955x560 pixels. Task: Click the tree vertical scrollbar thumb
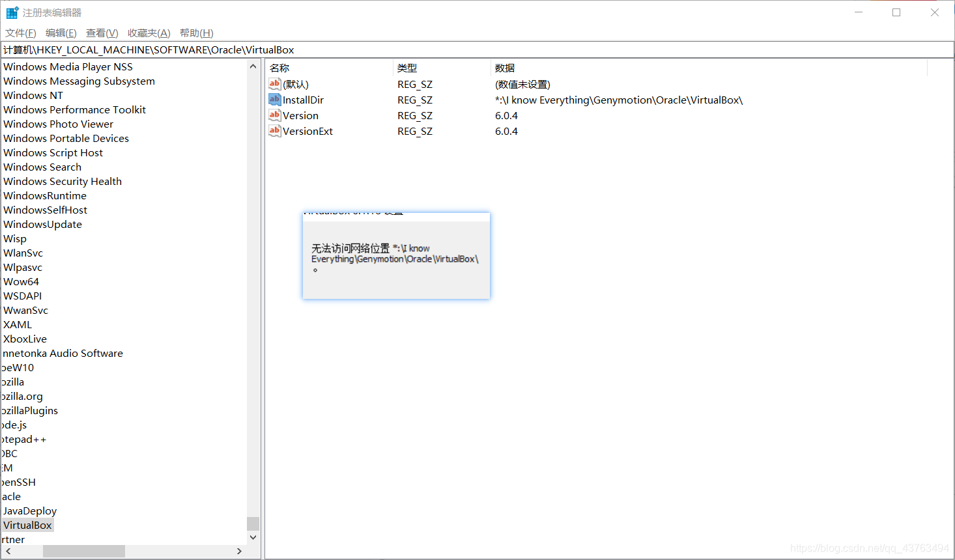253,524
